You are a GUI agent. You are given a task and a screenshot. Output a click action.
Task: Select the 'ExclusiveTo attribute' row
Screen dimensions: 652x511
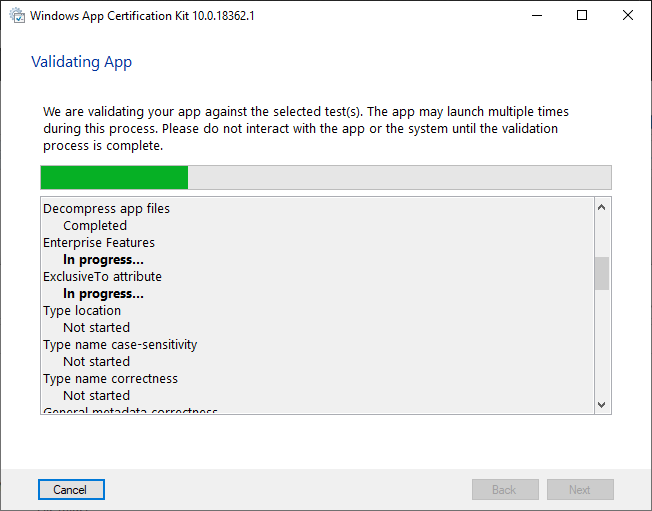102,276
